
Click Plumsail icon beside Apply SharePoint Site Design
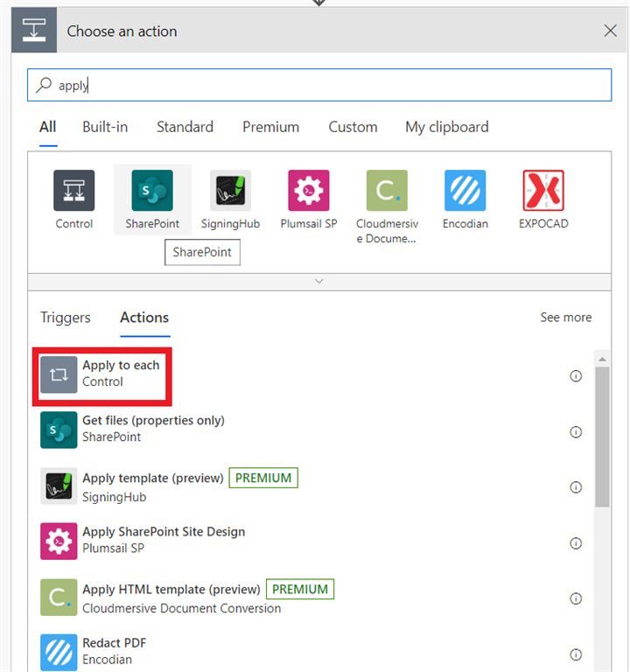59,541
